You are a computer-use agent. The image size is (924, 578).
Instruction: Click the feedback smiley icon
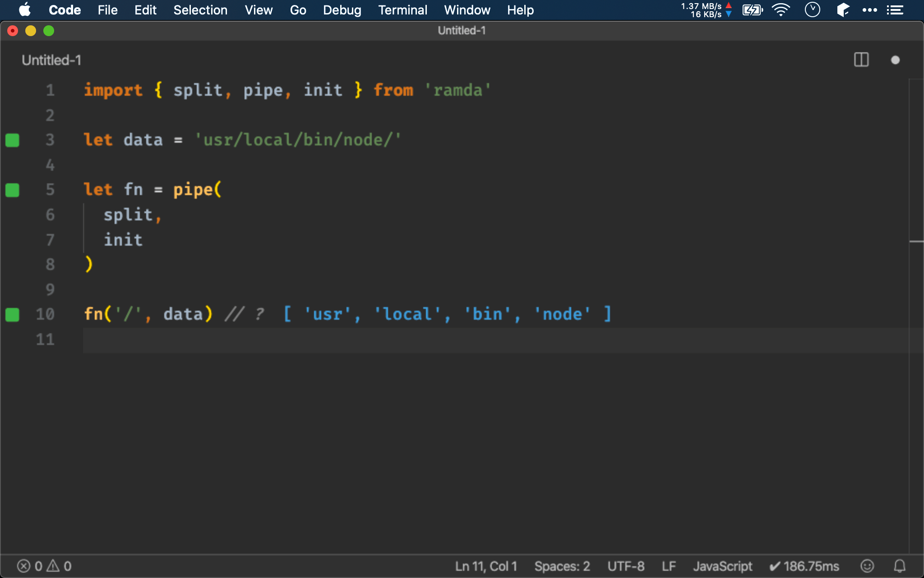coord(867,566)
